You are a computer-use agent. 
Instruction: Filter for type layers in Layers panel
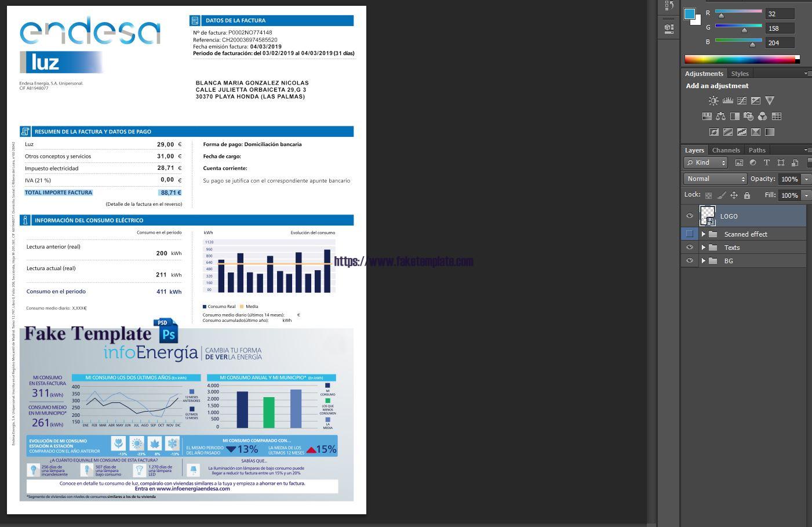click(x=767, y=162)
